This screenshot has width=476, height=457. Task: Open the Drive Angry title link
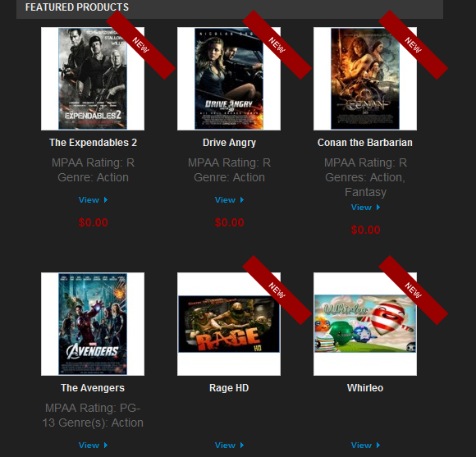coord(229,143)
